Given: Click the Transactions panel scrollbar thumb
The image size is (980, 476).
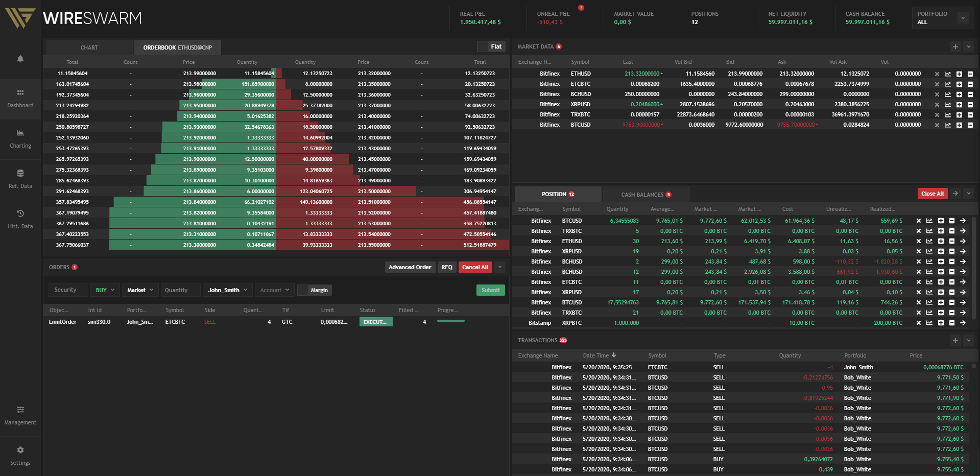Looking at the screenshot, I should 974,366.
